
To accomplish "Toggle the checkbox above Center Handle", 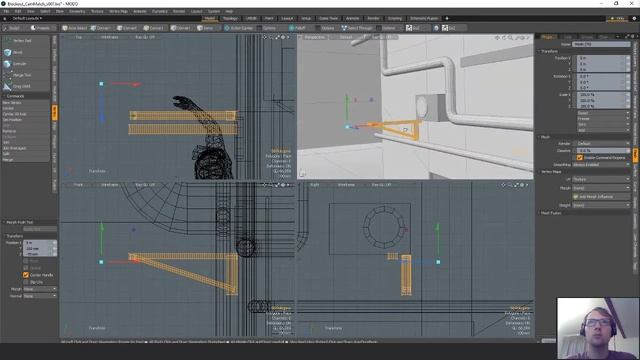I will point(26,268).
